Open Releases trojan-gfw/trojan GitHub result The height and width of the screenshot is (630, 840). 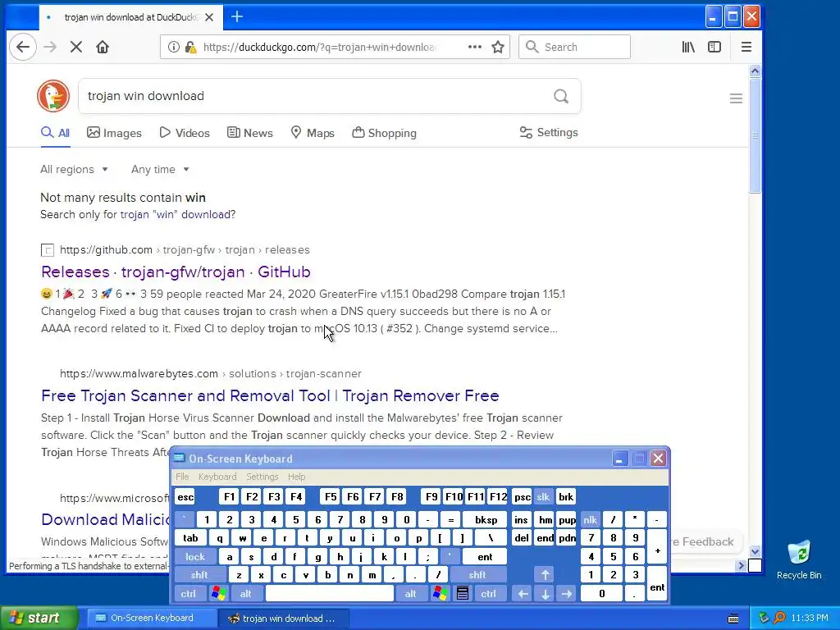[x=176, y=272]
